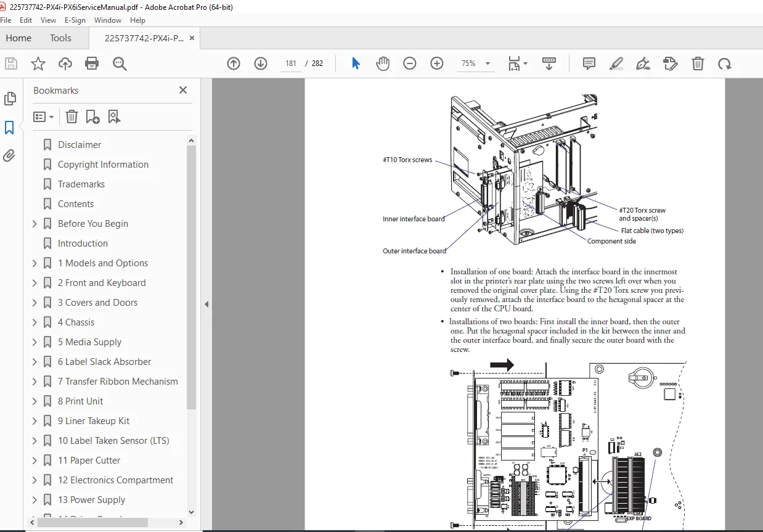
Task: Click the upload to cloud icon
Action: (65, 63)
